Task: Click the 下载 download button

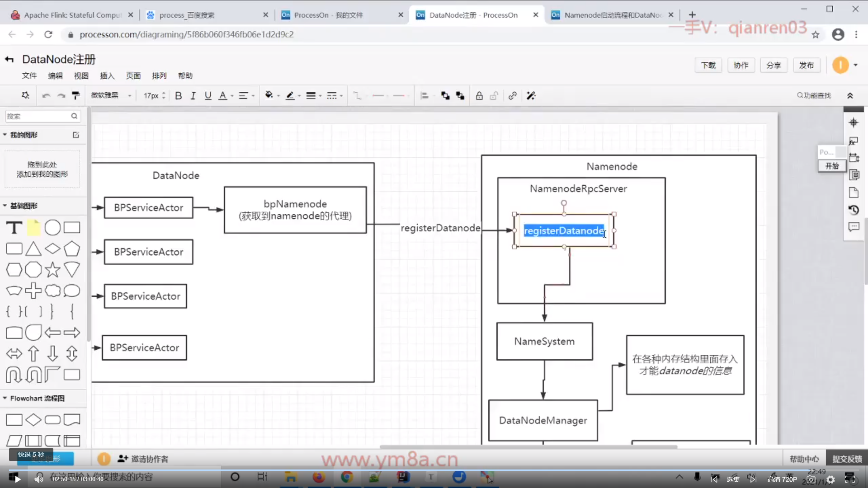Action: pyautogui.click(x=708, y=65)
